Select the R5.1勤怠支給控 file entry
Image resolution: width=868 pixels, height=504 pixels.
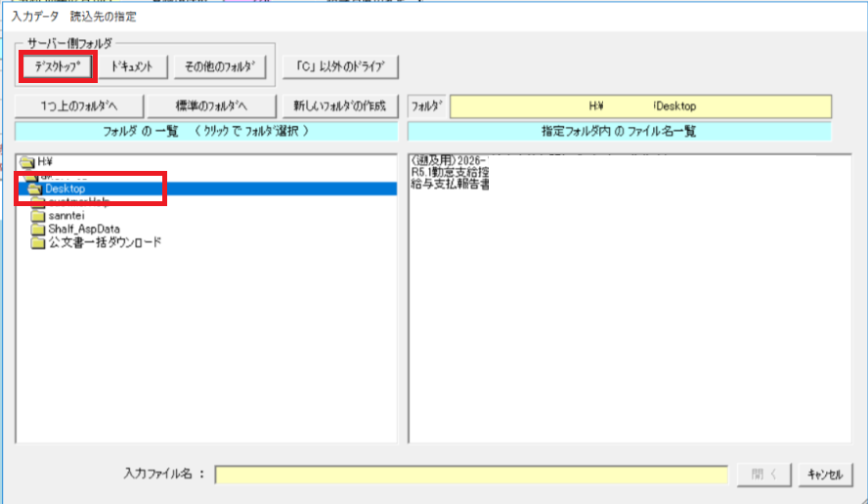pos(451,171)
